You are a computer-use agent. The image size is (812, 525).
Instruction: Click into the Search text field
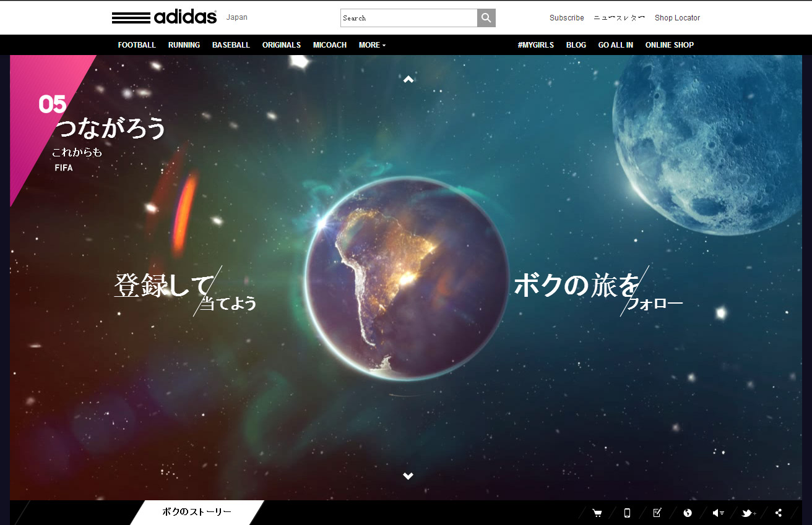[408, 18]
